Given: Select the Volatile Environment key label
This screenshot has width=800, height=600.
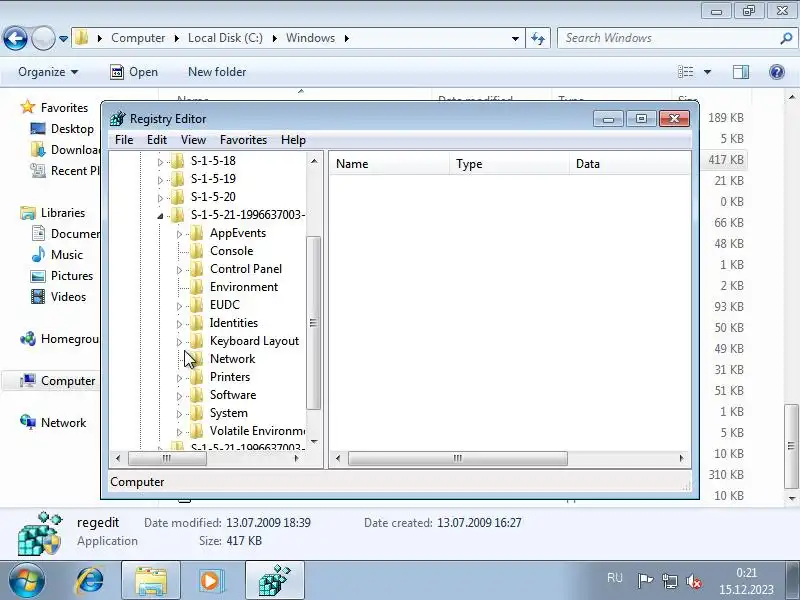Looking at the screenshot, I should 257,431.
